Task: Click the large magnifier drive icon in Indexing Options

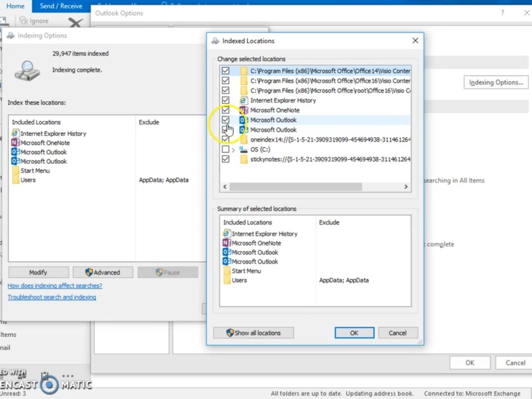Action: [27, 71]
